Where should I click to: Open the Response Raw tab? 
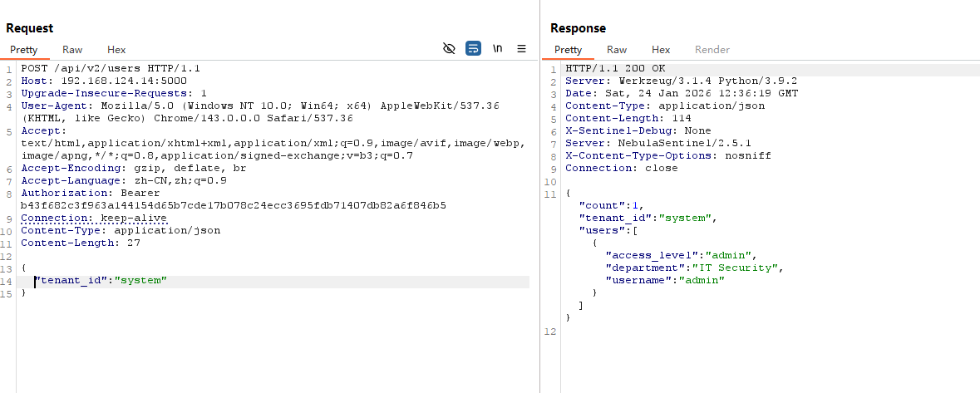pyautogui.click(x=617, y=50)
